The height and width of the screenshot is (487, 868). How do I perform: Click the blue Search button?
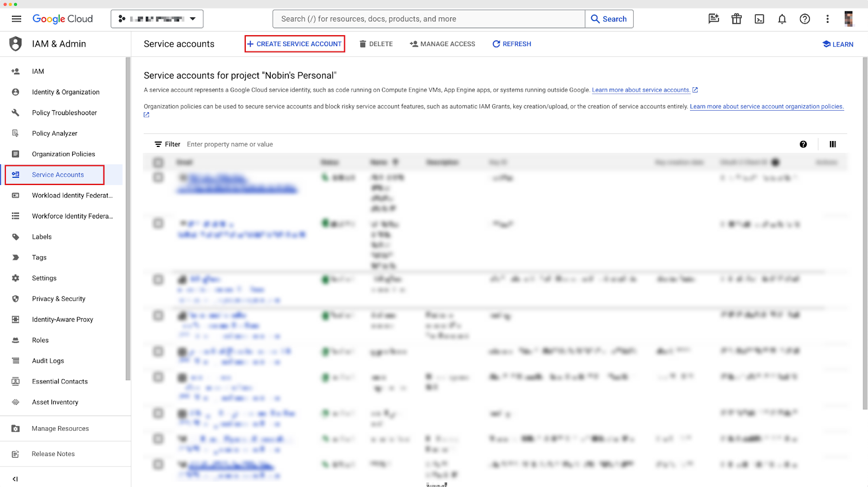pyautogui.click(x=609, y=19)
